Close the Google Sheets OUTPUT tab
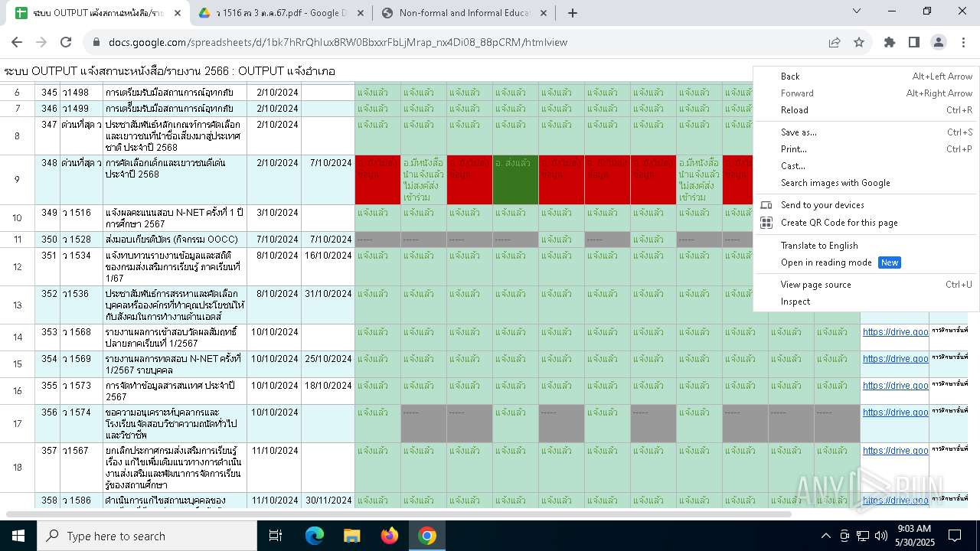The image size is (980, 551). (x=178, y=13)
